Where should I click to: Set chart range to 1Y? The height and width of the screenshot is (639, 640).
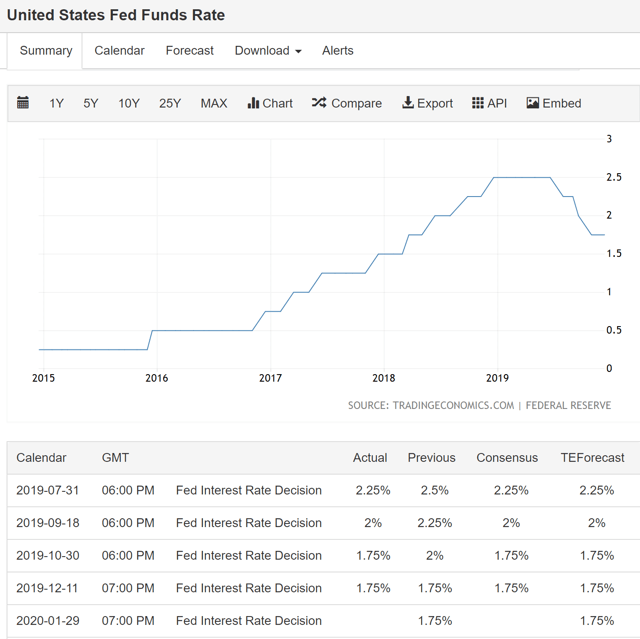[57, 103]
